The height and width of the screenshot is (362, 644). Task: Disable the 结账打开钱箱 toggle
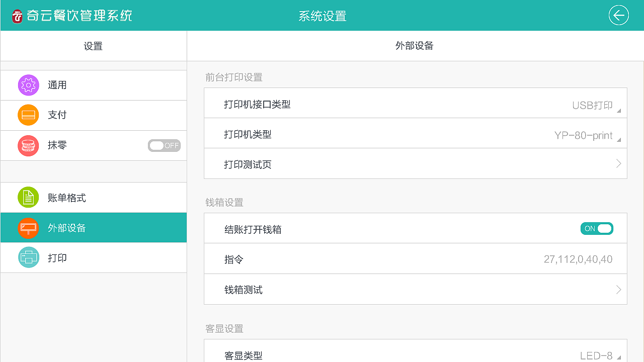597,229
